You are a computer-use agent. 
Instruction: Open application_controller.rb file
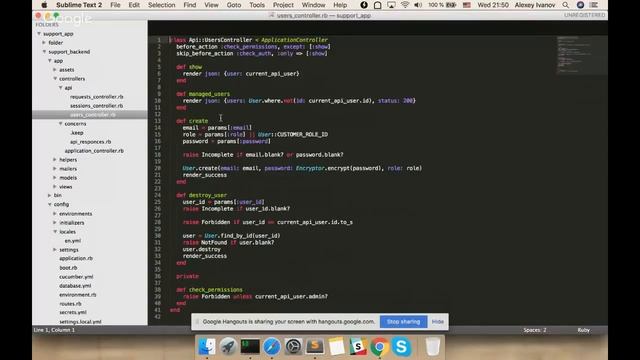click(x=94, y=151)
